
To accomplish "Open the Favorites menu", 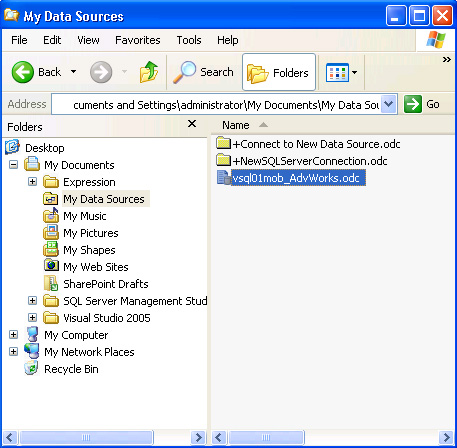I will pyautogui.click(x=138, y=40).
